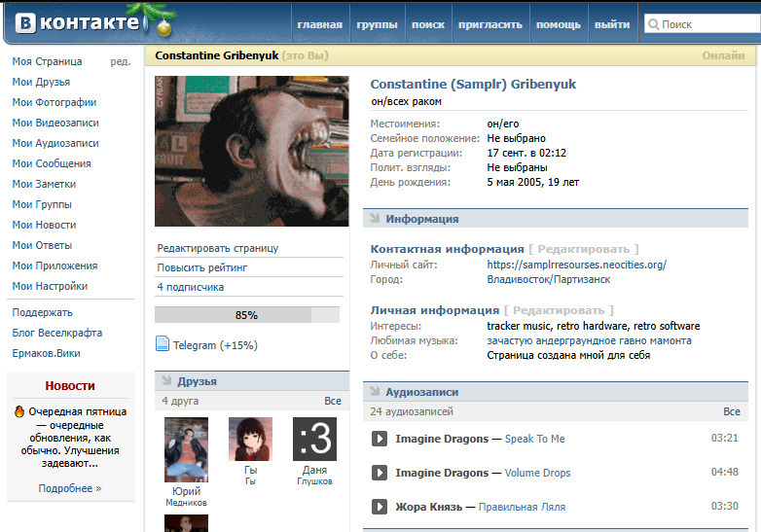The width and height of the screenshot is (761, 532).
Task: Open the samplrresourses neocities website link
Action: (x=576, y=265)
